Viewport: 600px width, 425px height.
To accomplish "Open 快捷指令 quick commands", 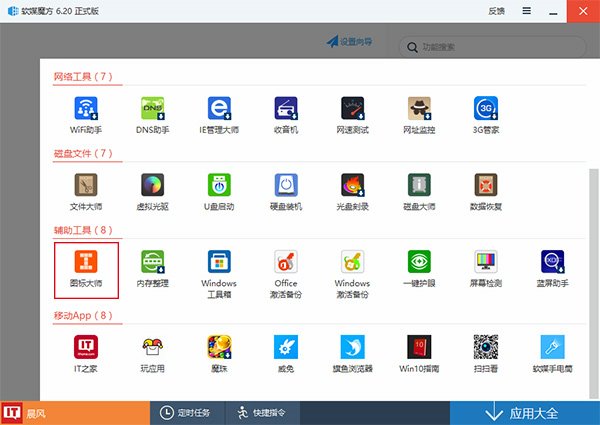I will pos(262,413).
